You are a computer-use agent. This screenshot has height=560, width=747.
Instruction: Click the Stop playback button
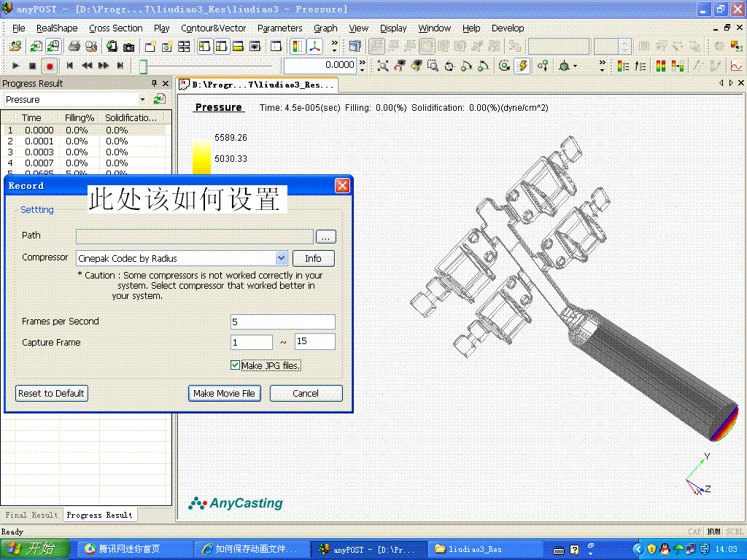(x=32, y=66)
